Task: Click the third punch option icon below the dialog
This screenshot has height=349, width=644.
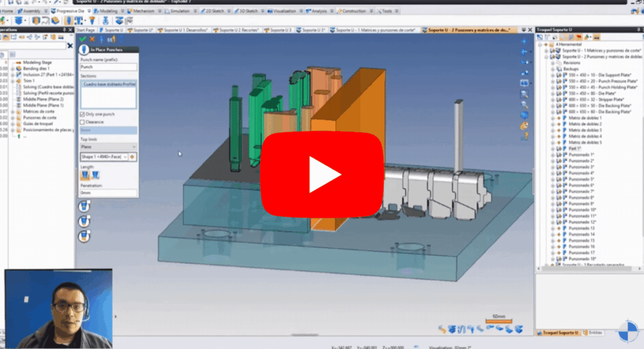Action: point(84,236)
